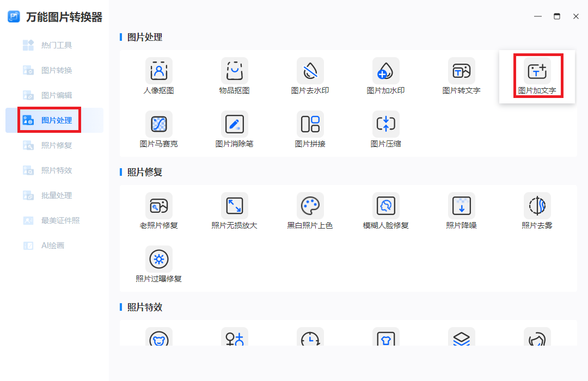Viewport: 588px width, 381px height.
Task: Open the 图片转文字 image-to-text tool
Action: click(x=462, y=76)
